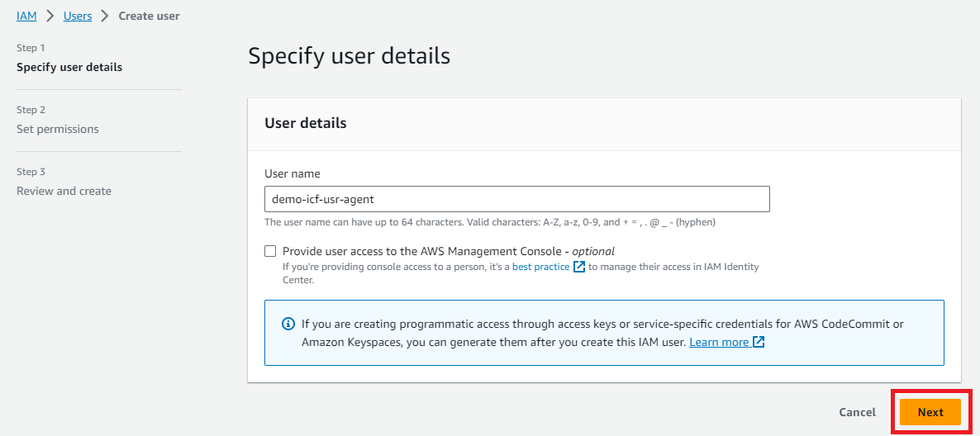Click the Step 2 label text
The image size is (980, 436).
(x=31, y=110)
